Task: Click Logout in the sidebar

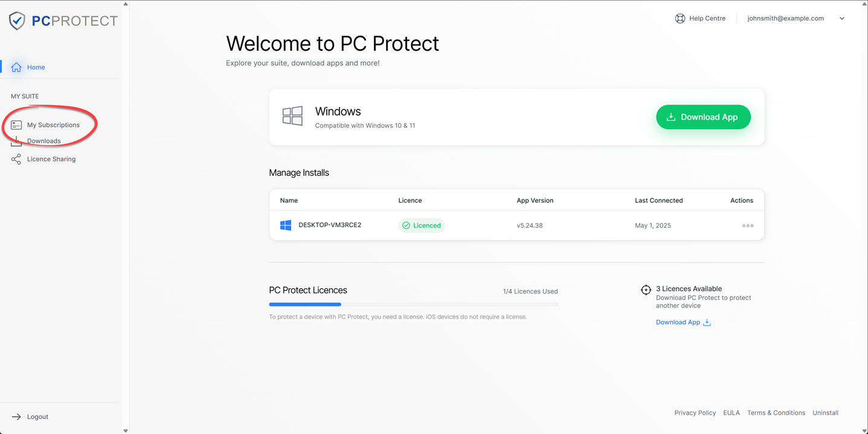Action: (37, 417)
